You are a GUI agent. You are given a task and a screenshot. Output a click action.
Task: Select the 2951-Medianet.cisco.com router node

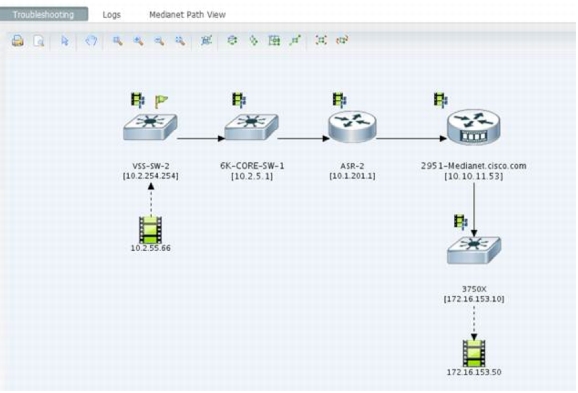tap(474, 127)
